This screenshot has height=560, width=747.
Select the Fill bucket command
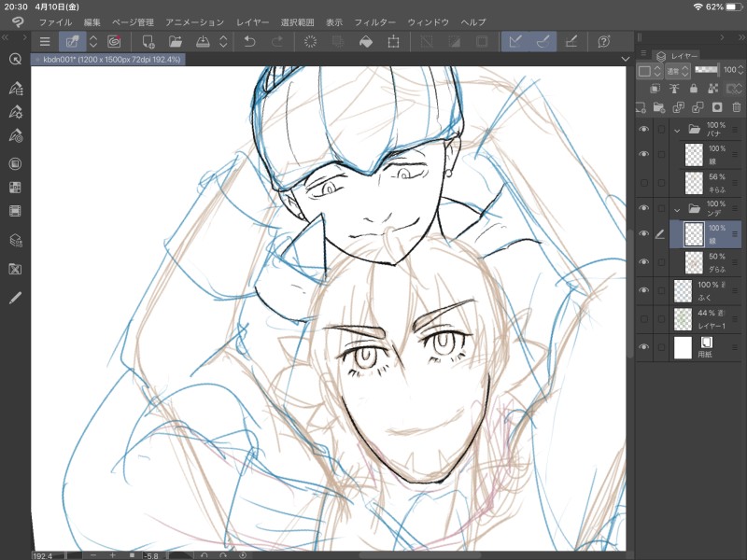click(366, 42)
